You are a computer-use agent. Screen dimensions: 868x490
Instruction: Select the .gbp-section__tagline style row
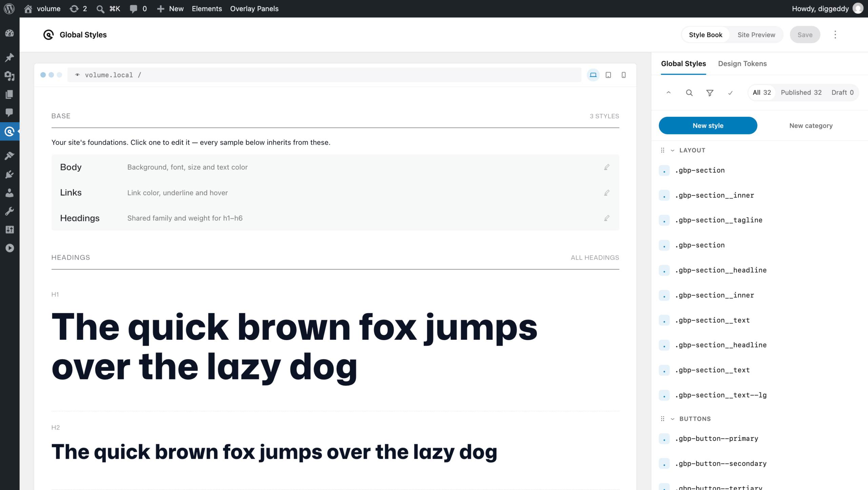759,220
